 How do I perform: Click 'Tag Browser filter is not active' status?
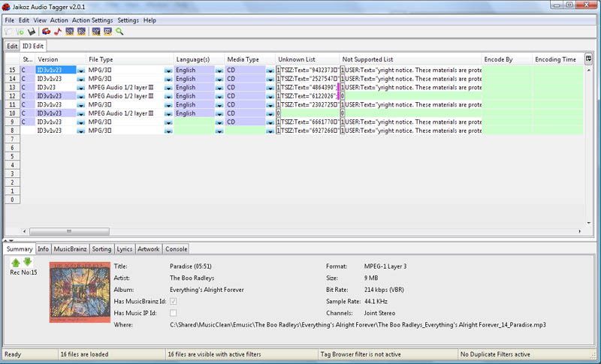pyautogui.click(x=361, y=354)
